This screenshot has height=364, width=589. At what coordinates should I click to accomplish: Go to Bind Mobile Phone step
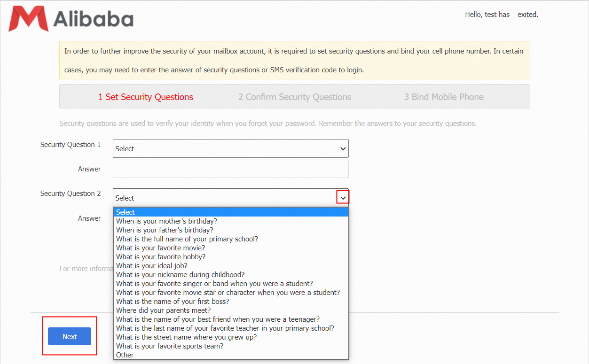tap(444, 97)
